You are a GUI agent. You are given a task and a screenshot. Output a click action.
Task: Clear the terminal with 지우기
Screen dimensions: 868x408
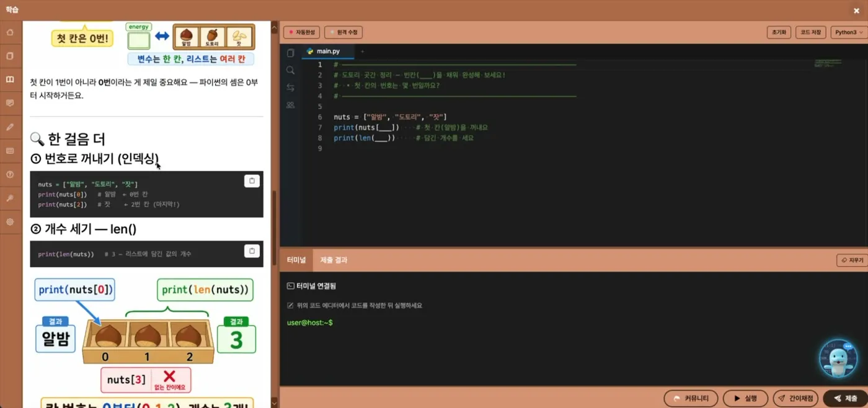tap(851, 260)
